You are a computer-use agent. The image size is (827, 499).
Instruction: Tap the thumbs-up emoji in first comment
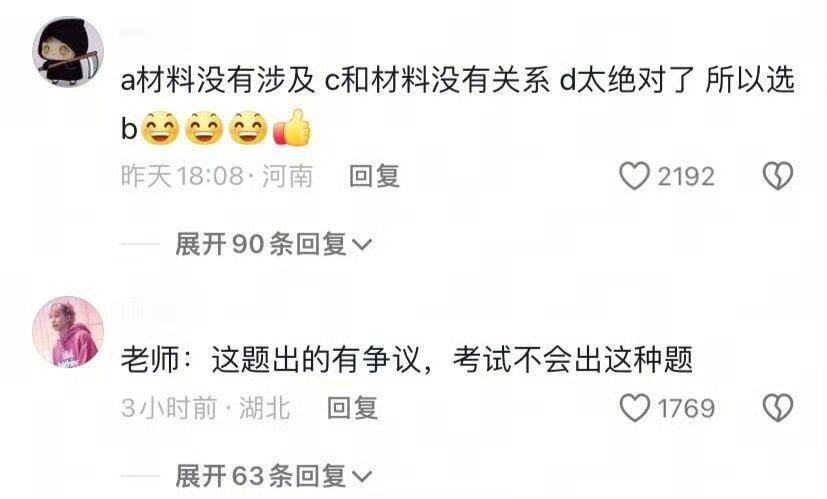point(292,128)
